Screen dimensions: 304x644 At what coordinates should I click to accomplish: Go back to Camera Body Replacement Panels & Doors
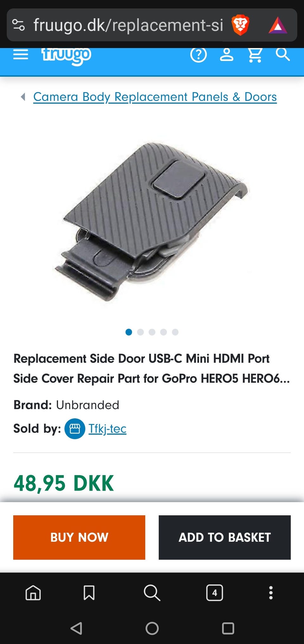click(x=155, y=97)
